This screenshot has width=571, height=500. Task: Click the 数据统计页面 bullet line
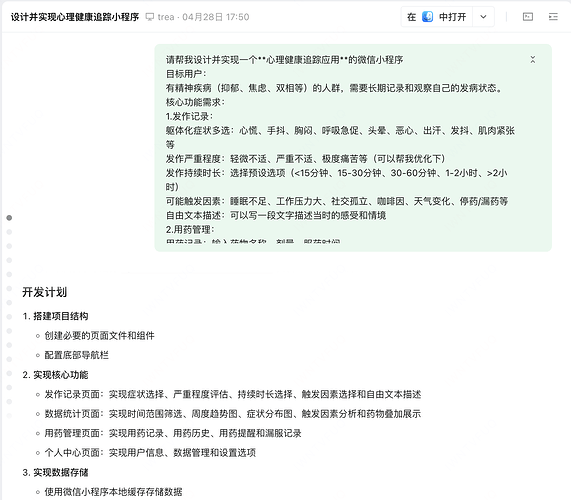click(233, 414)
